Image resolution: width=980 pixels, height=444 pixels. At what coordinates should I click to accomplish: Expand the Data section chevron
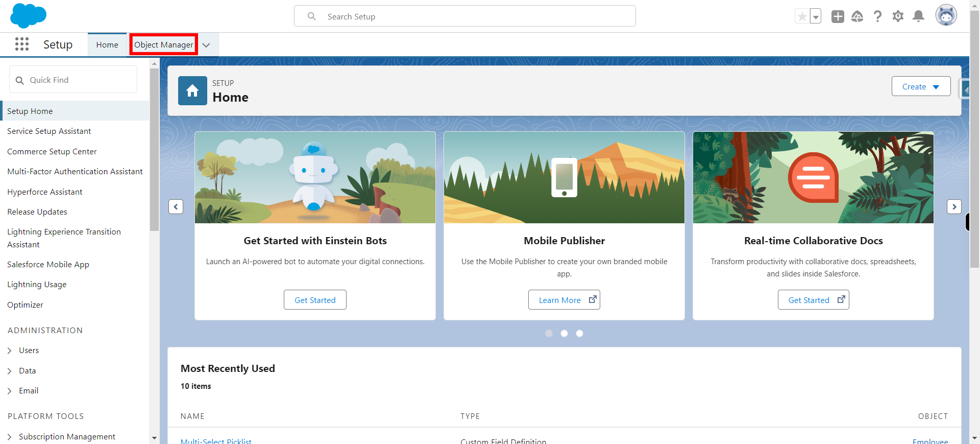(x=9, y=371)
